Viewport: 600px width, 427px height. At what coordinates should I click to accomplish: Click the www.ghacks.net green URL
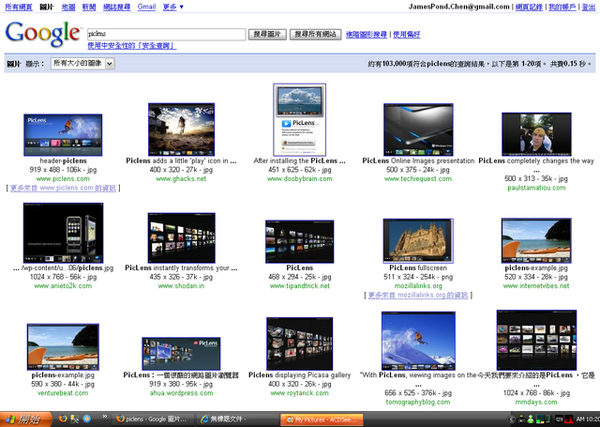181,179
